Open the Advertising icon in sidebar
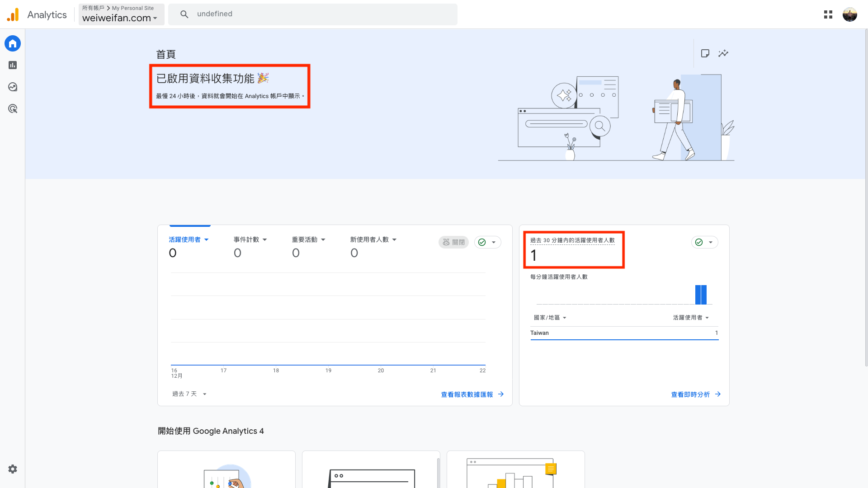868x488 pixels. click(x=13, y=108)
